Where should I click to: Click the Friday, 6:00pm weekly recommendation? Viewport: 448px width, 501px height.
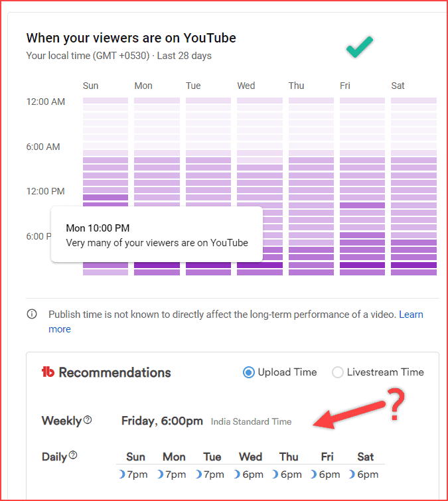click(x=162, y=421)
